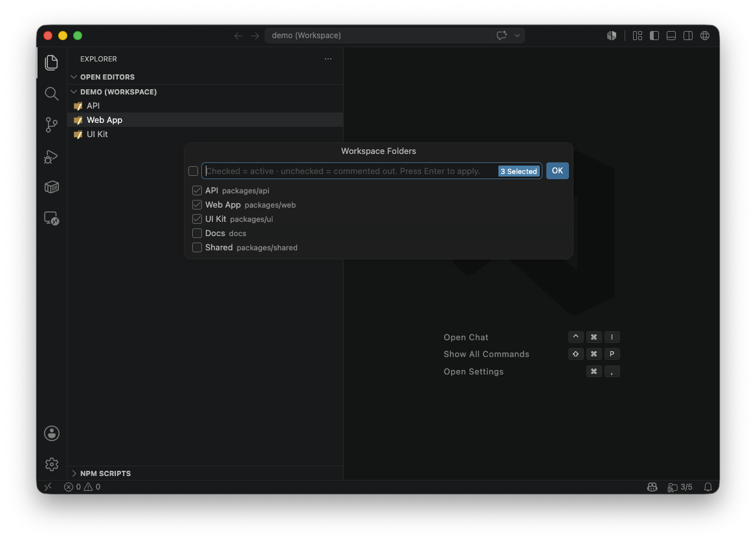Expand the chat dropdown chevron in title bar
The width and height of the screenshot is (756, 542).
[517, 35]
